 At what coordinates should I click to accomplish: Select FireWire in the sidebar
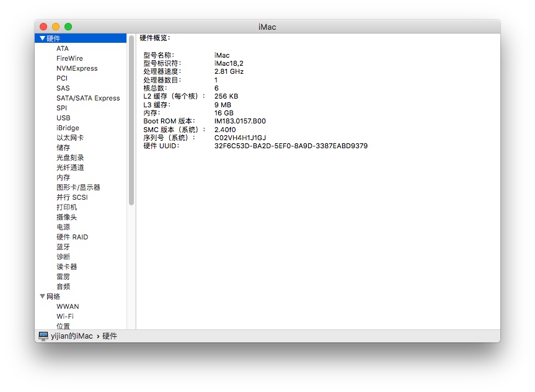point(69,58)
